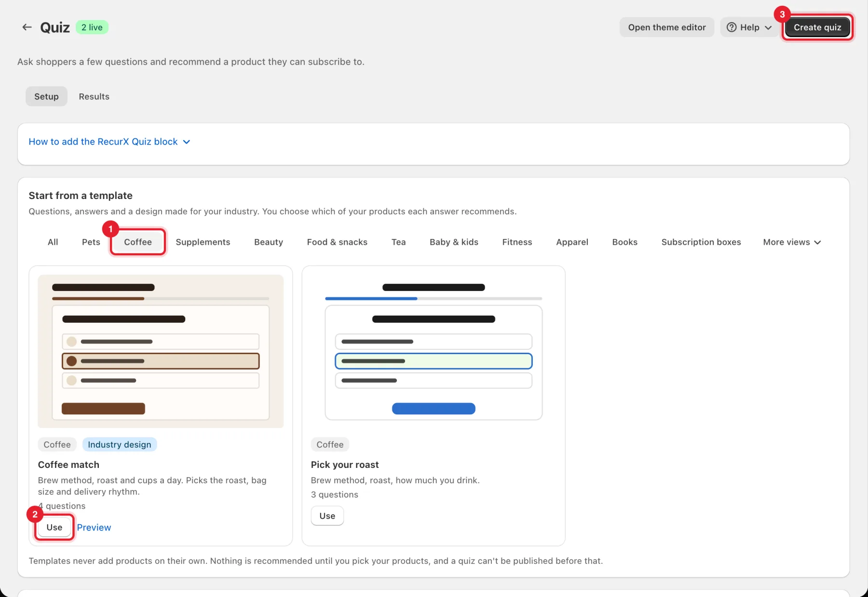Click the 3 questions text
This screenshot has height=597, width=868.
(x=335, y=494)
